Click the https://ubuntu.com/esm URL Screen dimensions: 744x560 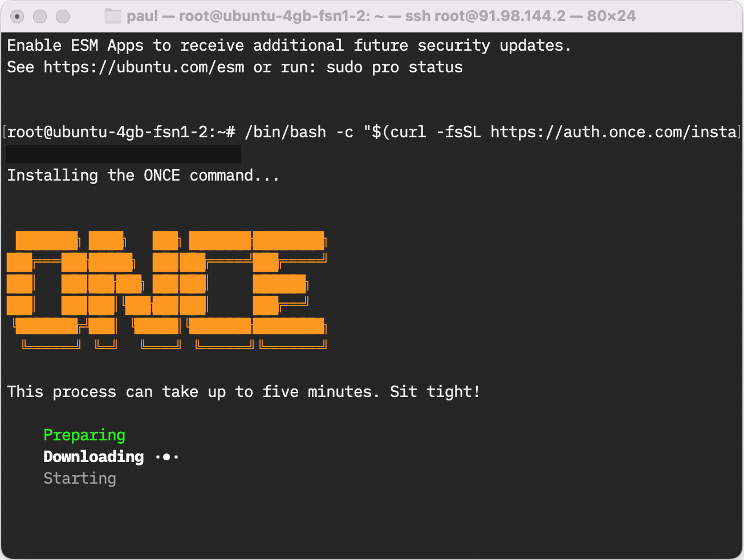pos(144,67)
